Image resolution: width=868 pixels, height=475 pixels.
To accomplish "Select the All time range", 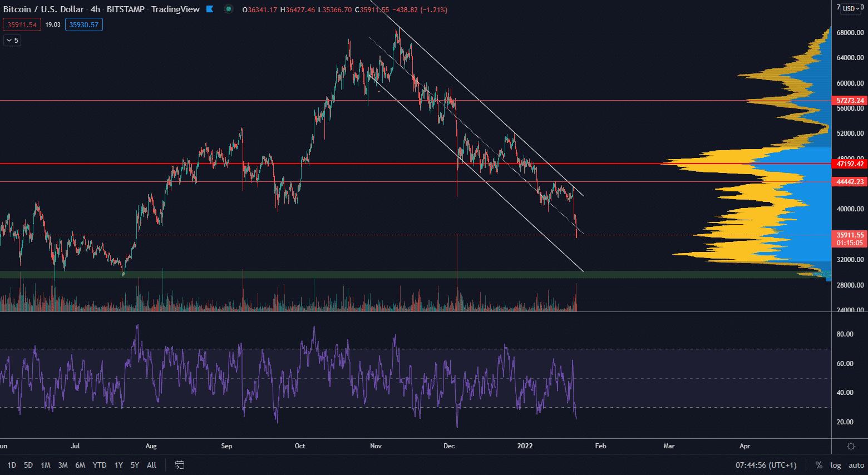I will click(x=151, y=465).
